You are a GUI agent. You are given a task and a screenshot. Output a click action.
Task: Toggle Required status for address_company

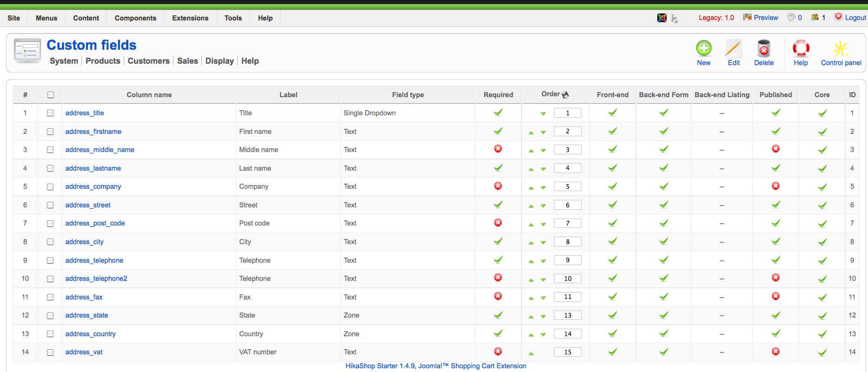[498, 186]
